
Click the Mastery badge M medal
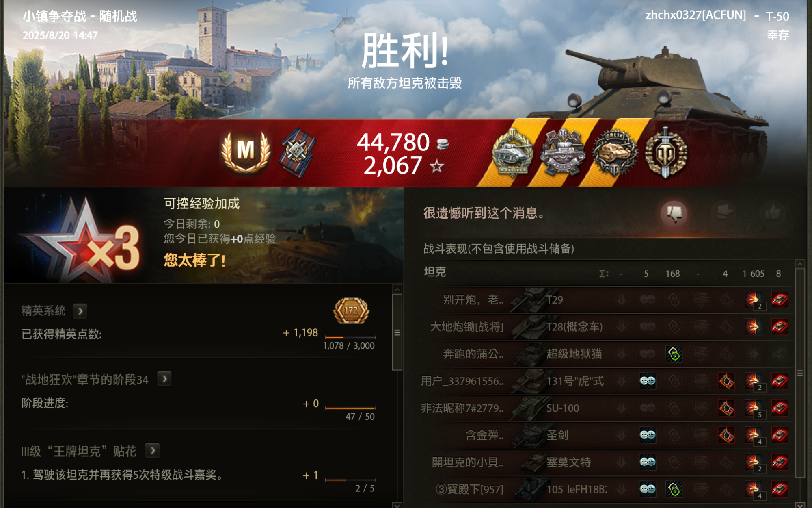click(246, 152)
